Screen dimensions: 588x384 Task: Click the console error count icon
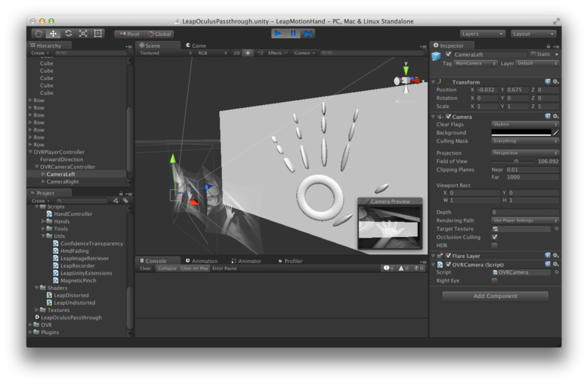tap(418, 268)
